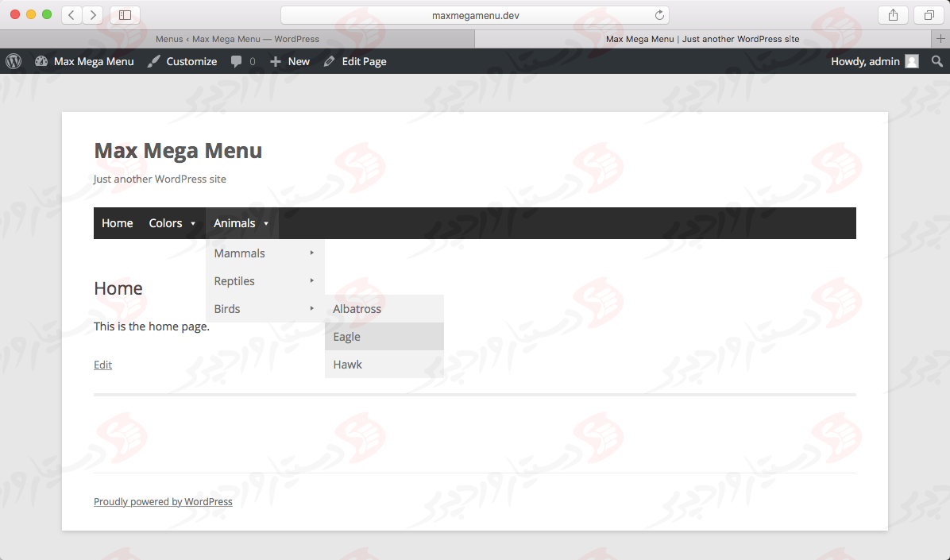The image size is (950, 560).
Task: Expand the Mammals submenu arrow
Action: [x=311, y=253]
